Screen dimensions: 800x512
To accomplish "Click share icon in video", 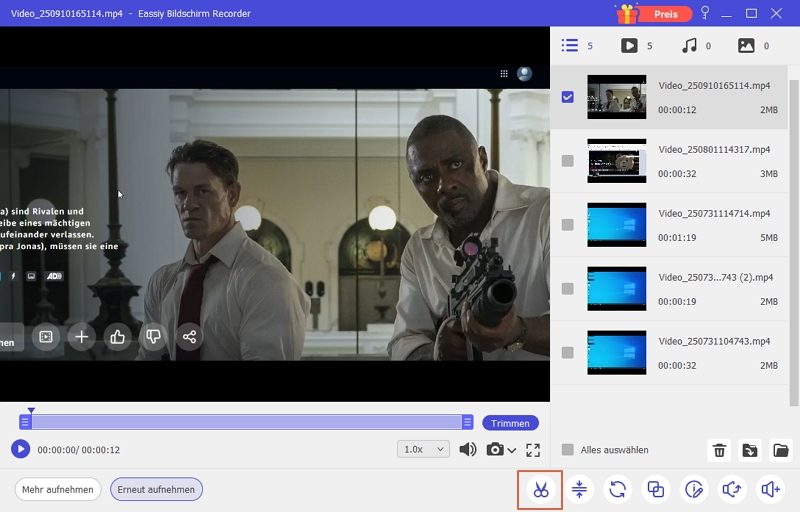I will coord(189,337).
